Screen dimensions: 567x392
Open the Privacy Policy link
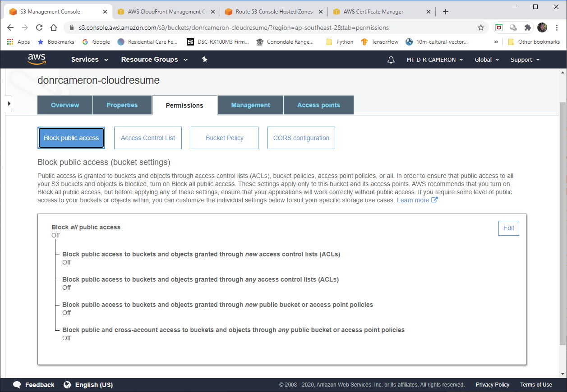[x=493, y=385]
